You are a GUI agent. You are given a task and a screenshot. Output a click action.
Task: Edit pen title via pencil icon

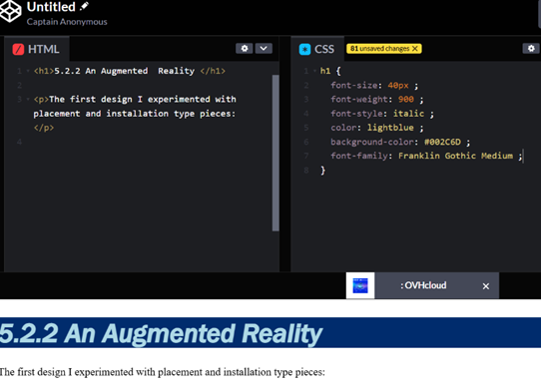point(85,6)
